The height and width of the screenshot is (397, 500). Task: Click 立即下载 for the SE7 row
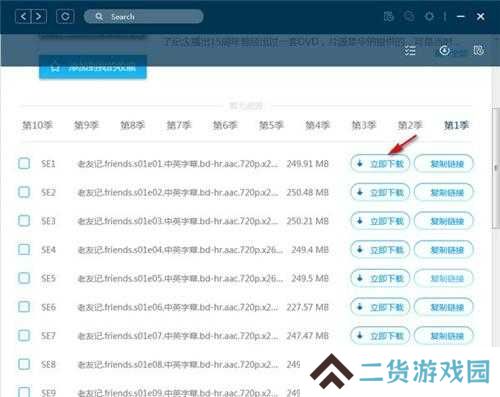[380, 336]
